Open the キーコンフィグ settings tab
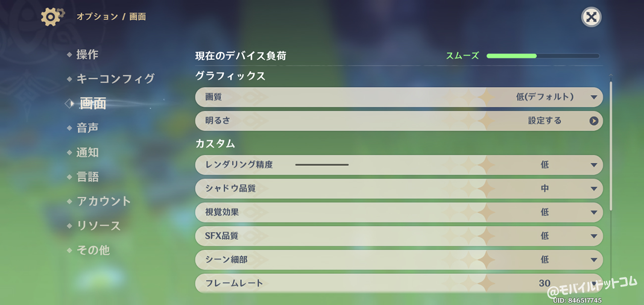Screen dimensions: 644x305 [115, 79]
